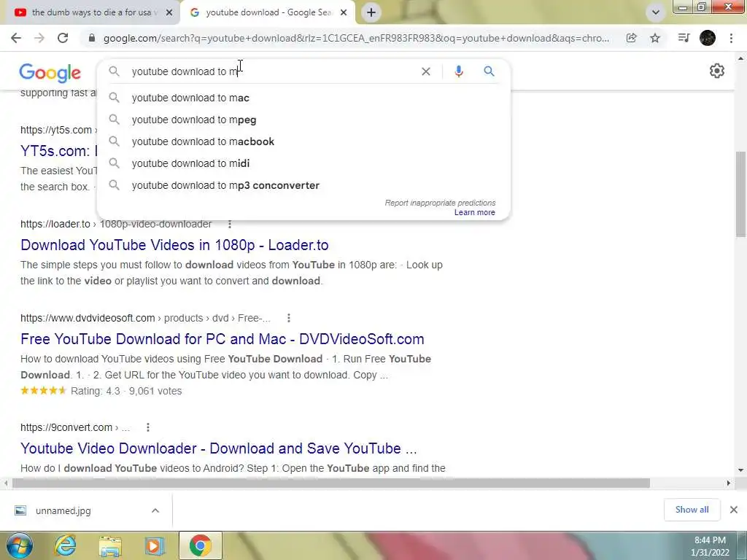
Task: Bookmark this page with the star icon
Action: [x=655, y=38]
